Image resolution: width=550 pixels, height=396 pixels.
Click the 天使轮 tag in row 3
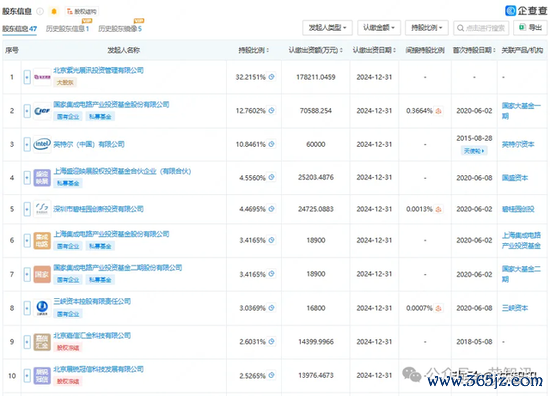[x=474, y=151]
